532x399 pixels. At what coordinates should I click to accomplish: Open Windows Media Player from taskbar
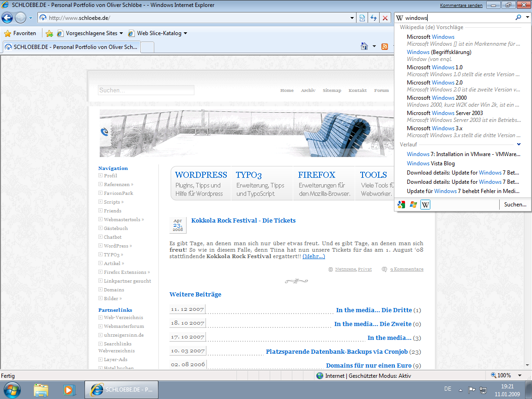click(69, 389)
